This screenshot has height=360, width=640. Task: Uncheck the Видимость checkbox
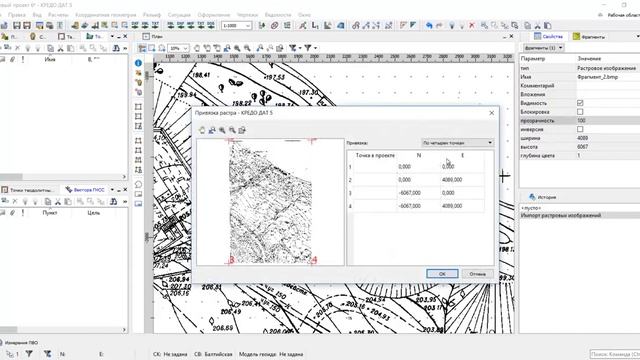(580, 103)
